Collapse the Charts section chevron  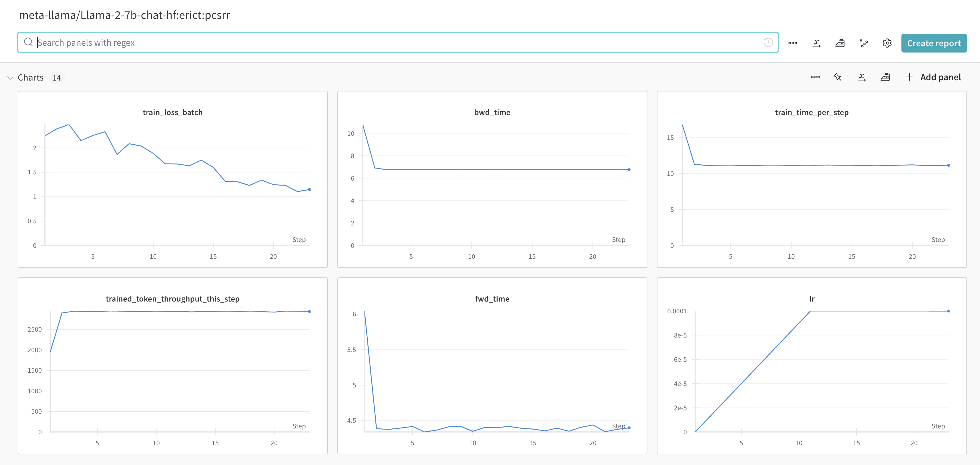pos(10,78)
